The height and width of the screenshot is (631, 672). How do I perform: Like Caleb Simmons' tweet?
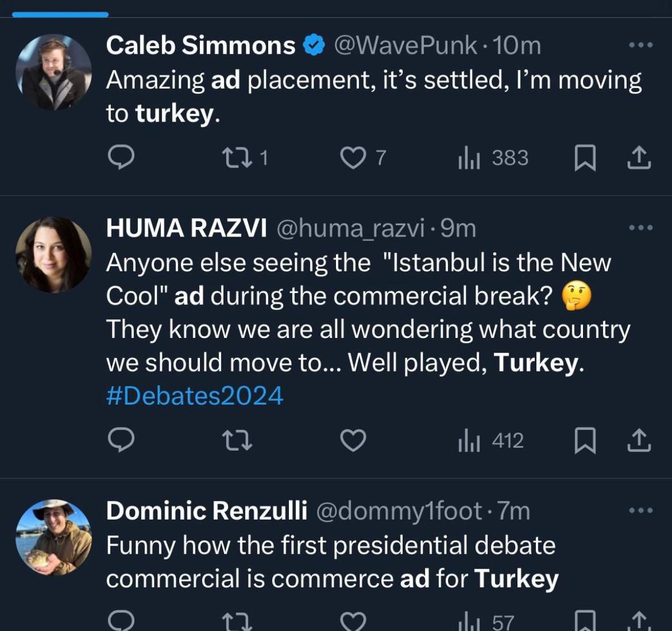353,158
